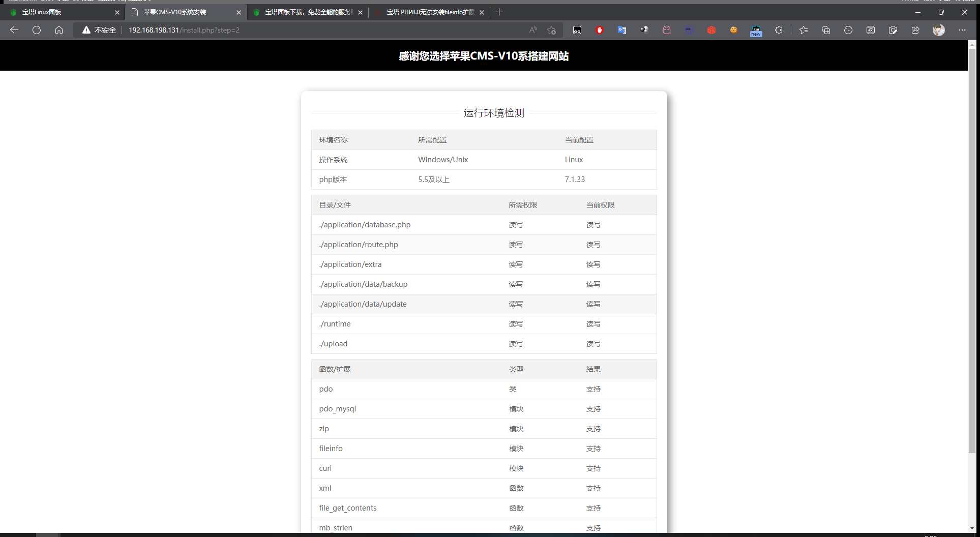Click the current OS value Linux
This screenshot has height=537, width=980.
(x=574, y=160)
